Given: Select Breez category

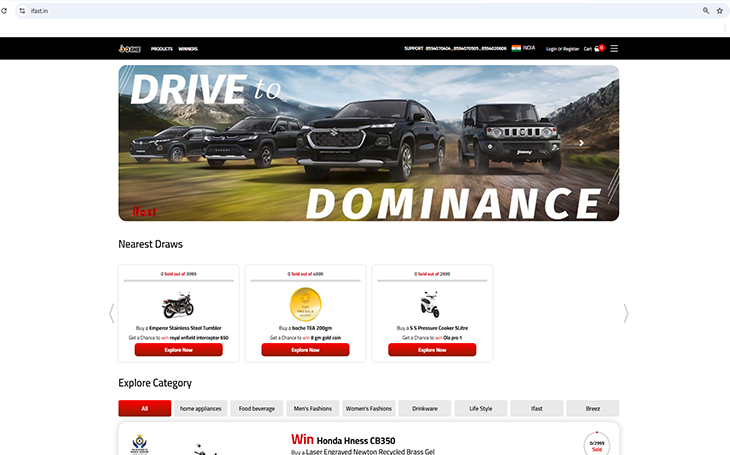Looking at the screenshot, I should point(593,408).
